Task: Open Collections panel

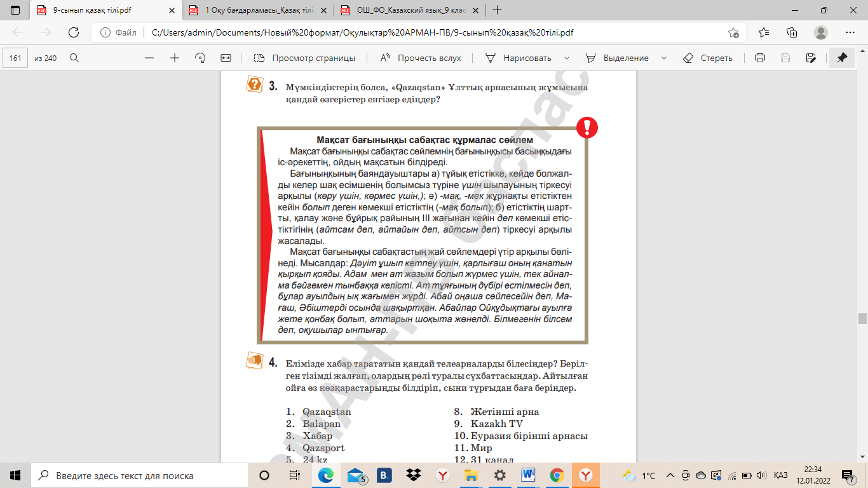Action: (x=792, y=32)
